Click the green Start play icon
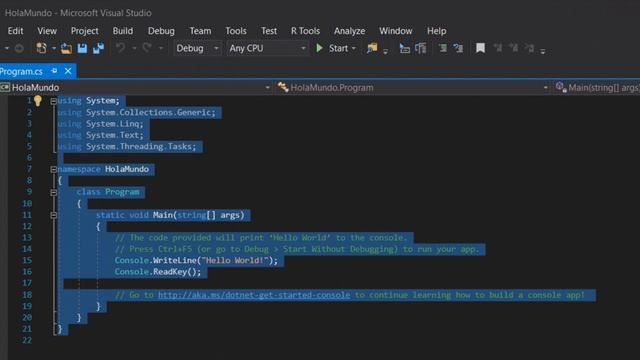The image size is (640, 360). tap(320, 48)
